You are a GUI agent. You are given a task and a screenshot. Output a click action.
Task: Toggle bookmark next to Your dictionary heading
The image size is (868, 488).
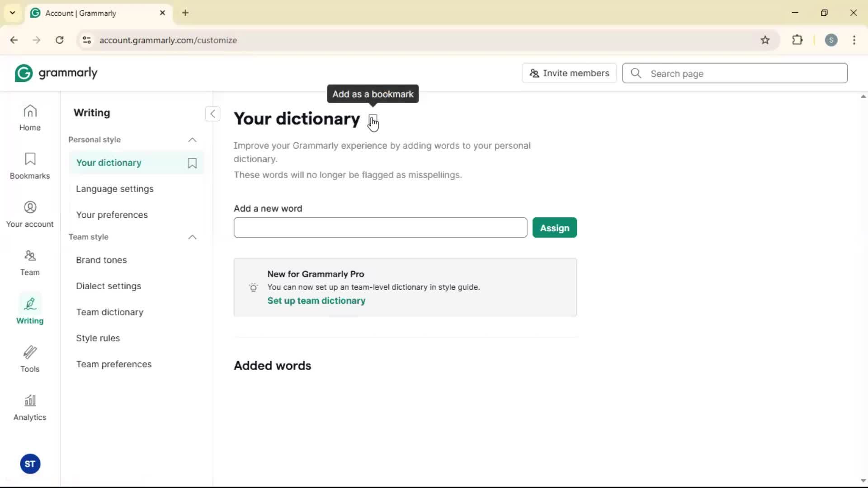pos(373,120)
